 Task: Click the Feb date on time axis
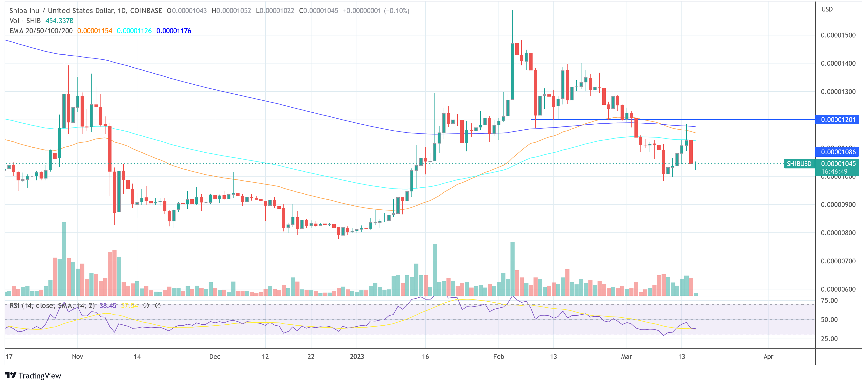point(499,356)
